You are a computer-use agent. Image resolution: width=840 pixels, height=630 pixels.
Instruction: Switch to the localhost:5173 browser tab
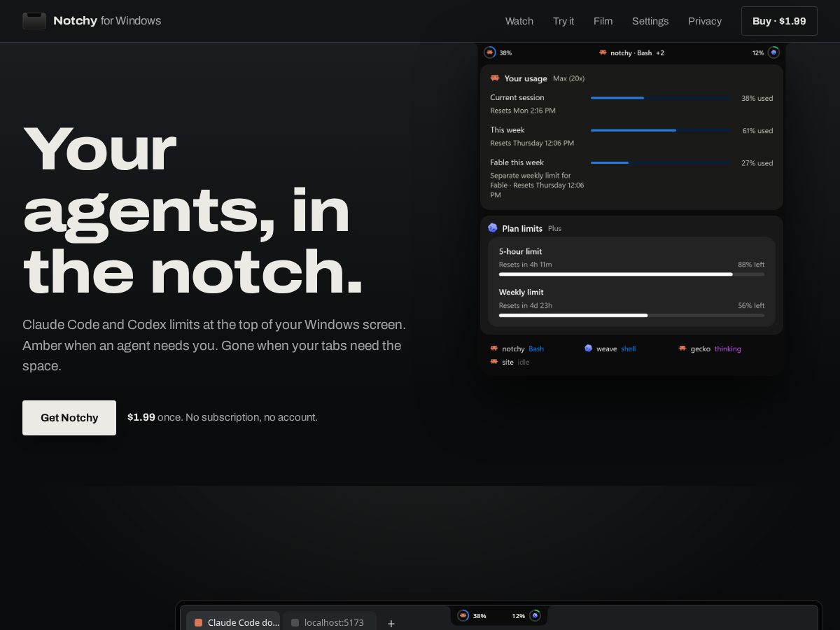tap(330, 621)
